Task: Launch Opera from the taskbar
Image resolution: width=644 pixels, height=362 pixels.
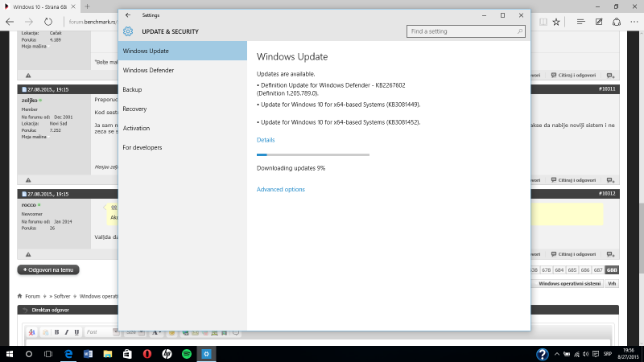Action: (147, 354)
